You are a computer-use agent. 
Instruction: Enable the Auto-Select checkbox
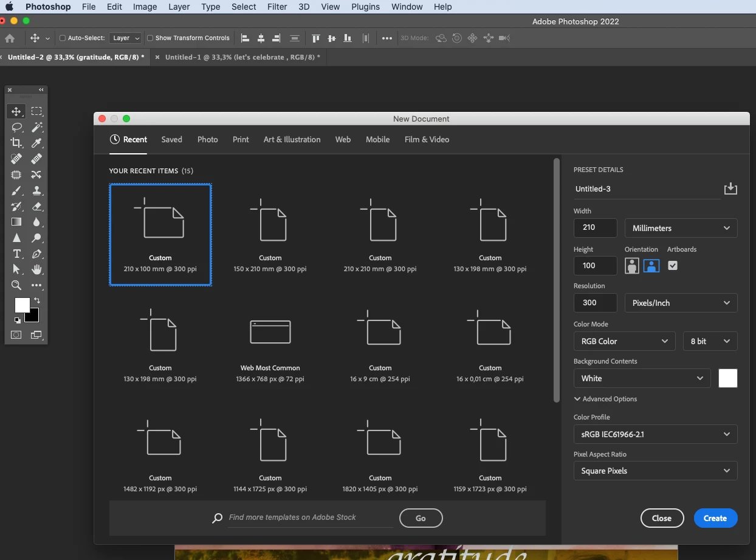pyautogui.click(x=63, y=38)
